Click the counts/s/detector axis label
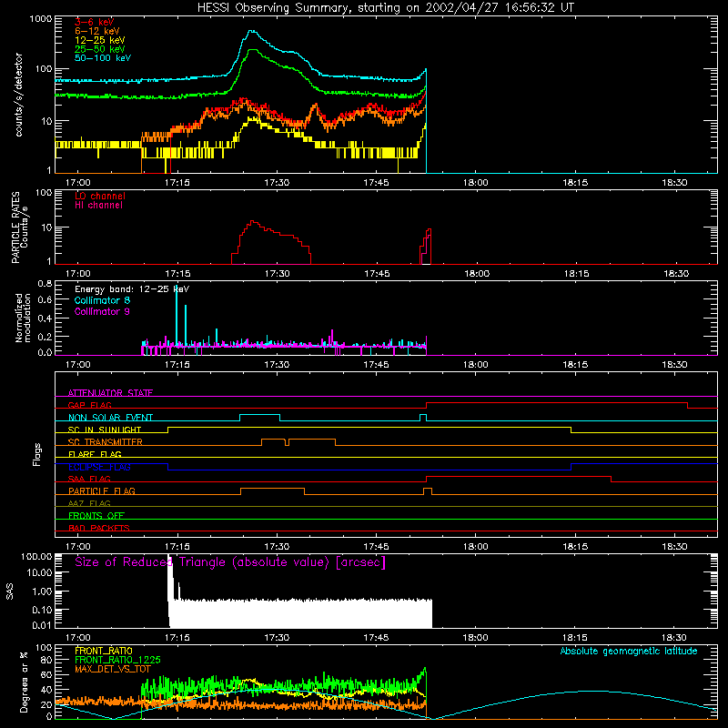Image resolution: width=728 pixels, height=728 pixels. [x=18, y=95]
